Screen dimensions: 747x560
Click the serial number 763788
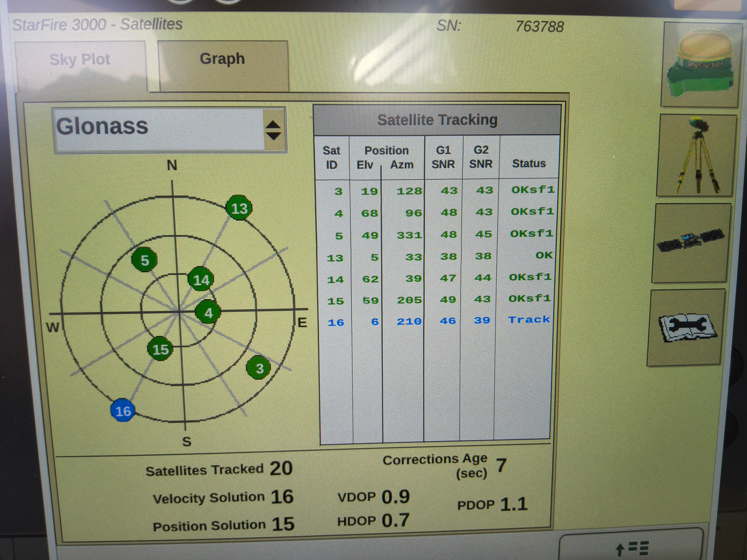coord(539,26)
